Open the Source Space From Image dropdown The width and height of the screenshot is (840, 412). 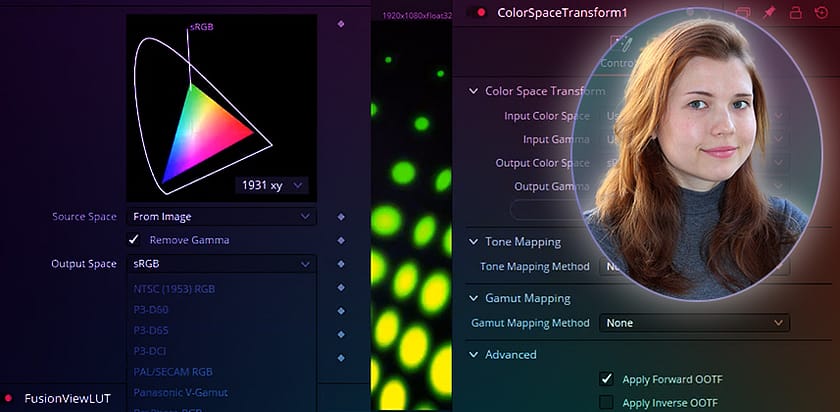click(221, 217)
